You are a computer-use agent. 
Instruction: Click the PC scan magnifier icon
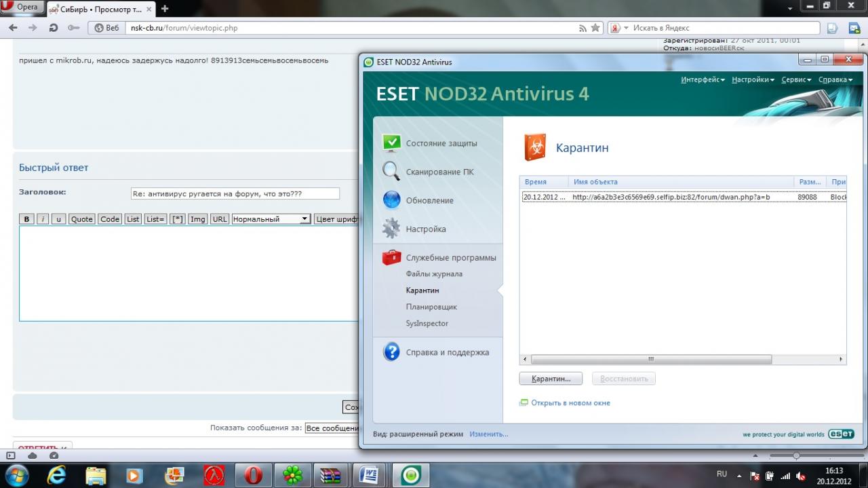[x=391, y=172]
